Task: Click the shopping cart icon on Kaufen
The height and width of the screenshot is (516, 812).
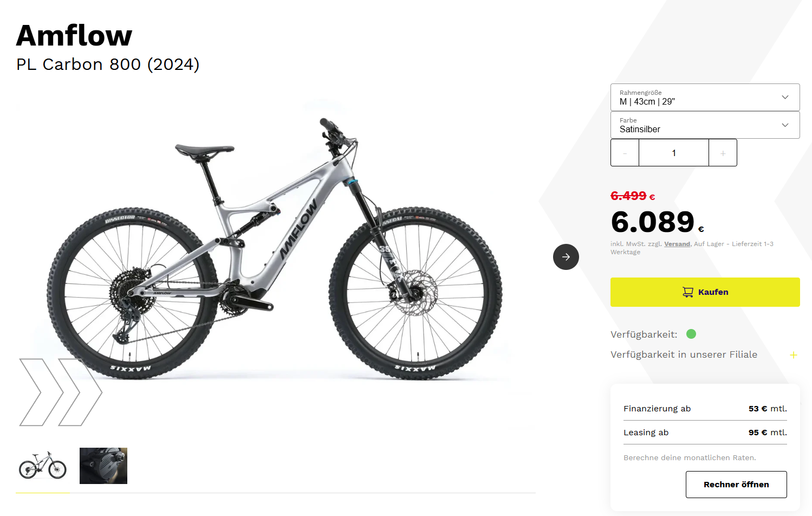Action: [x=687, y=292]
